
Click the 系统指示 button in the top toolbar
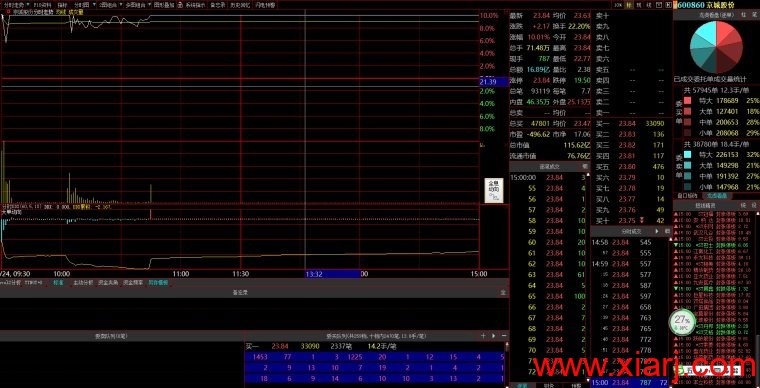195,5
